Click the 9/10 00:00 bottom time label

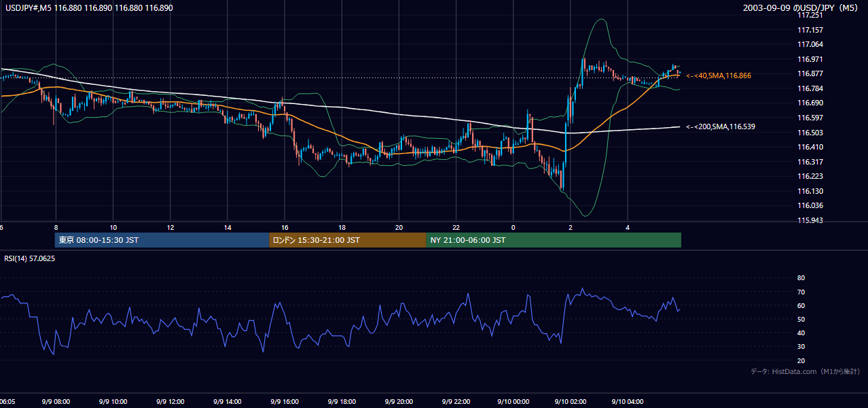pos(513,401)
